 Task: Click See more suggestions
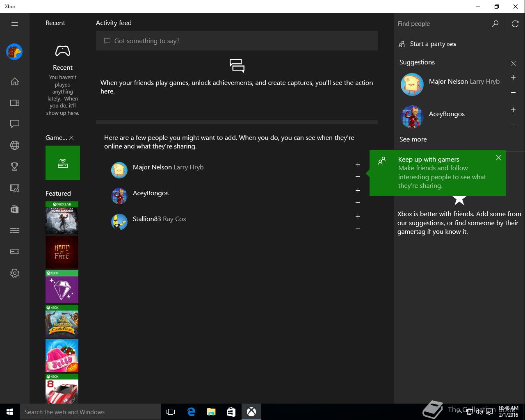coord(413,139)
